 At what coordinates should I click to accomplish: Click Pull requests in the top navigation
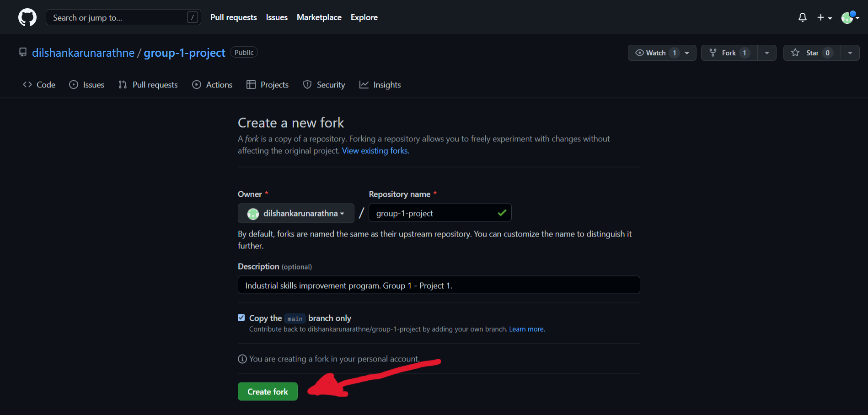click(234, 17)
